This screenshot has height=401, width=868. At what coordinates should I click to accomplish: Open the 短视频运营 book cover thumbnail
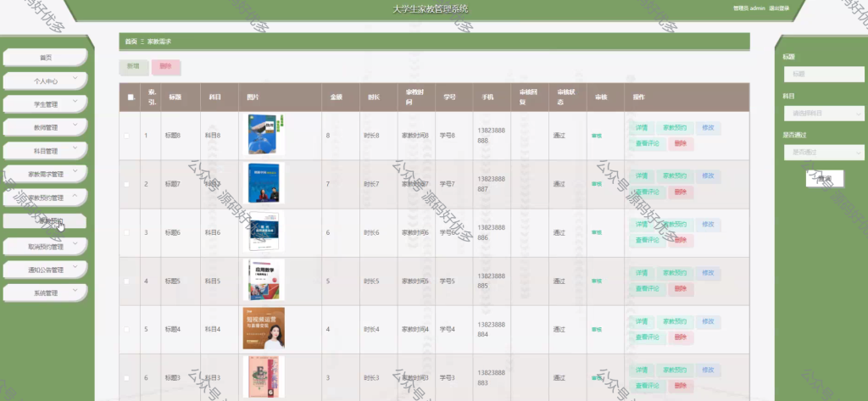tap(264, 328)
